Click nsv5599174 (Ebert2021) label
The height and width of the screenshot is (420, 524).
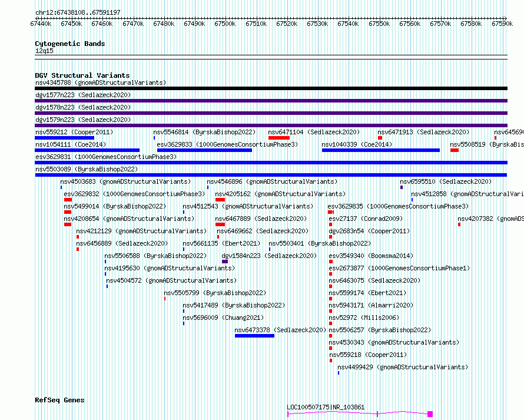point(367,293)
